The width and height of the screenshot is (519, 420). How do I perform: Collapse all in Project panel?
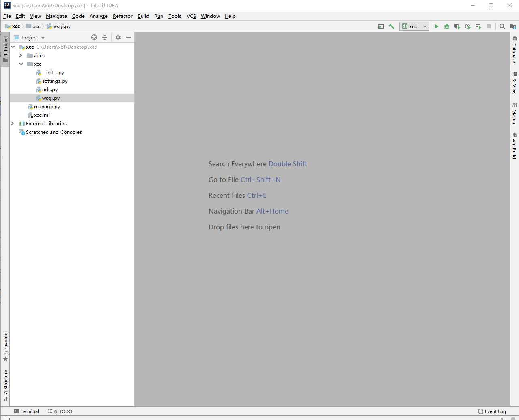[105, 37]
